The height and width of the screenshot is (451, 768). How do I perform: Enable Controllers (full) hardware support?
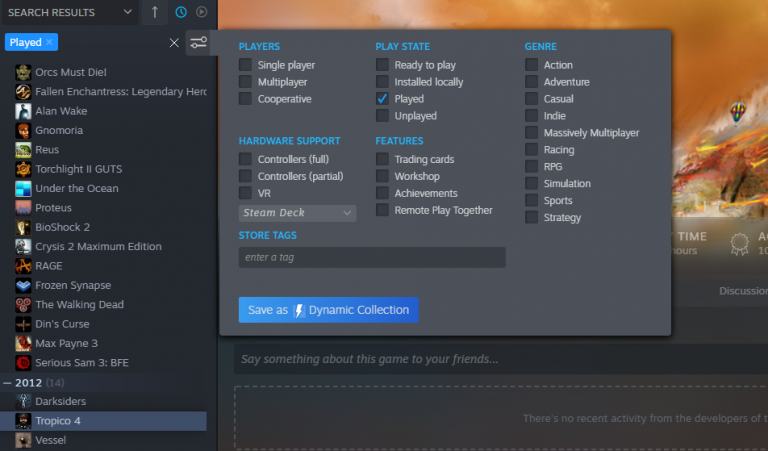point(245,159)
